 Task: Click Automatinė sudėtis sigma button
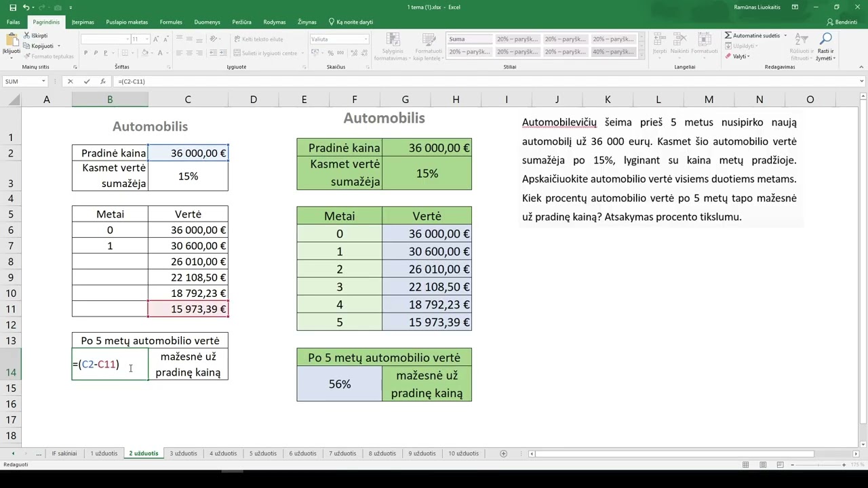[x=751, y=35]
